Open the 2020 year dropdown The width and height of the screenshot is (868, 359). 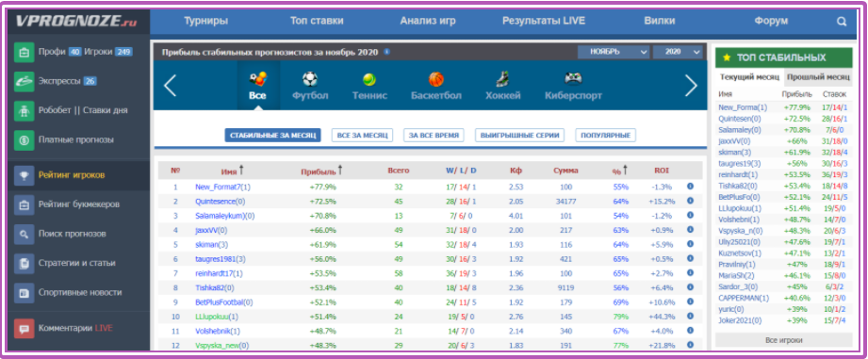[x=678, y=52]
